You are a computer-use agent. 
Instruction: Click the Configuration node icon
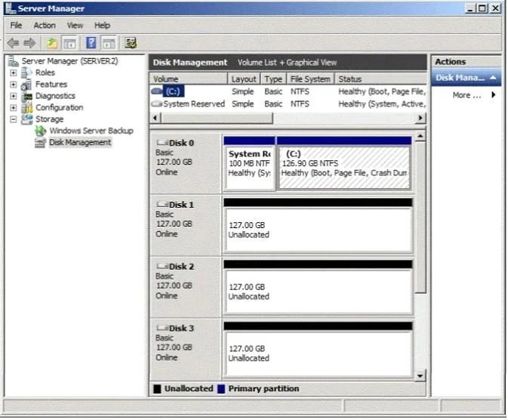point(27,108)
